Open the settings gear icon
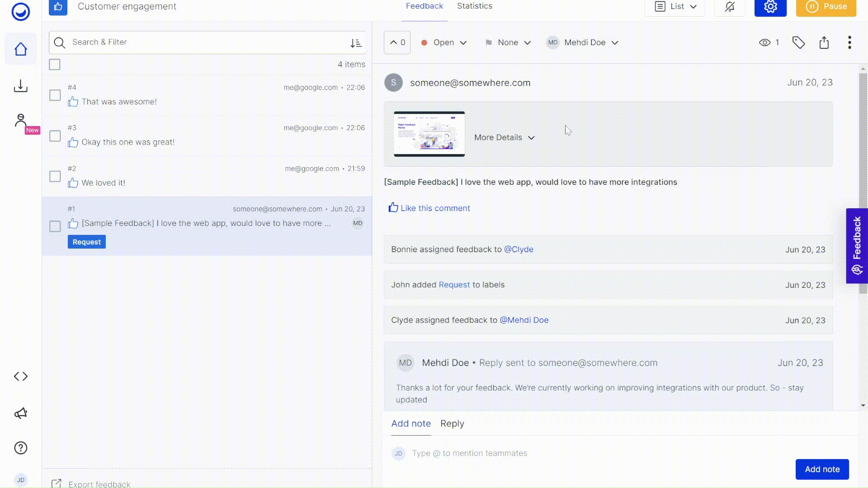The height and width of the screenshot is (488, 868). (770, 7)
